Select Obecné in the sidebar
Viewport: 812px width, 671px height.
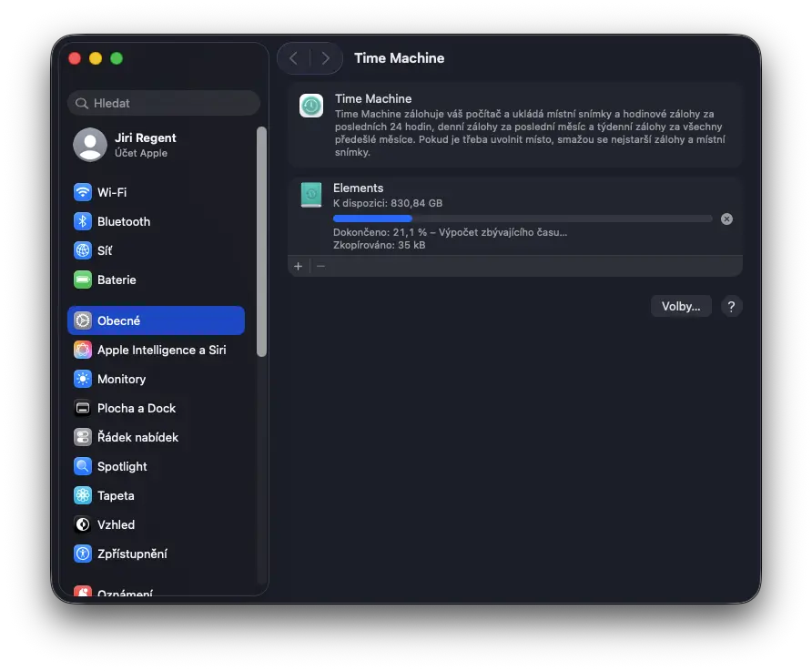156,320
